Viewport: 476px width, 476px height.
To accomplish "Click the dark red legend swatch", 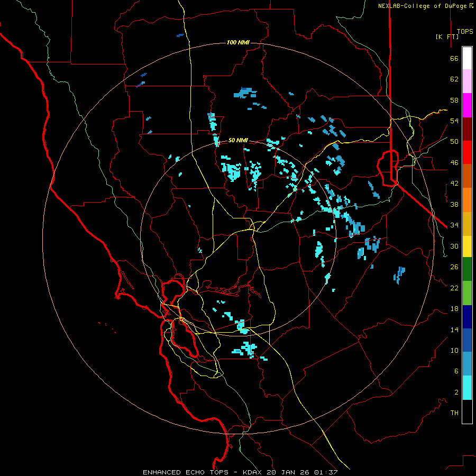I will click(467, 129).
